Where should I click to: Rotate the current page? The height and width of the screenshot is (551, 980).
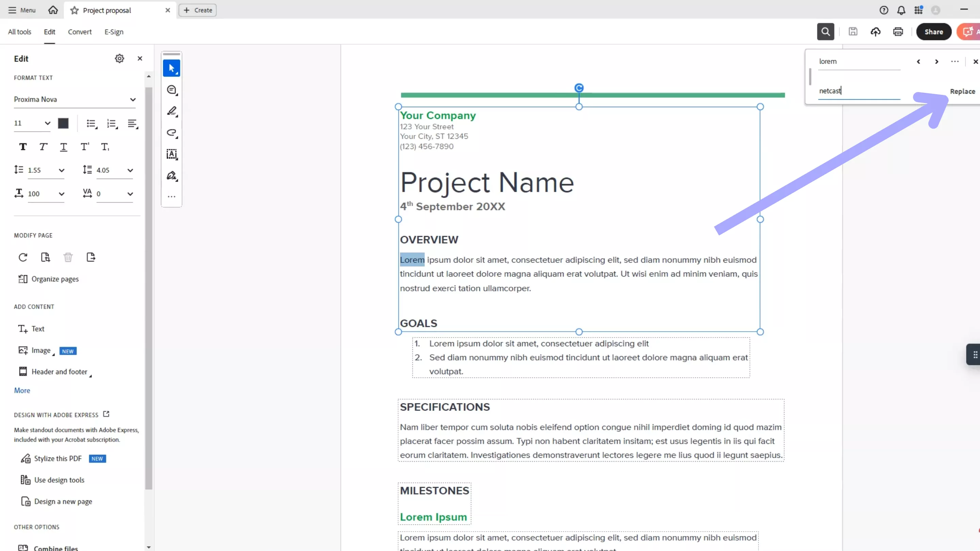[23, 257]
